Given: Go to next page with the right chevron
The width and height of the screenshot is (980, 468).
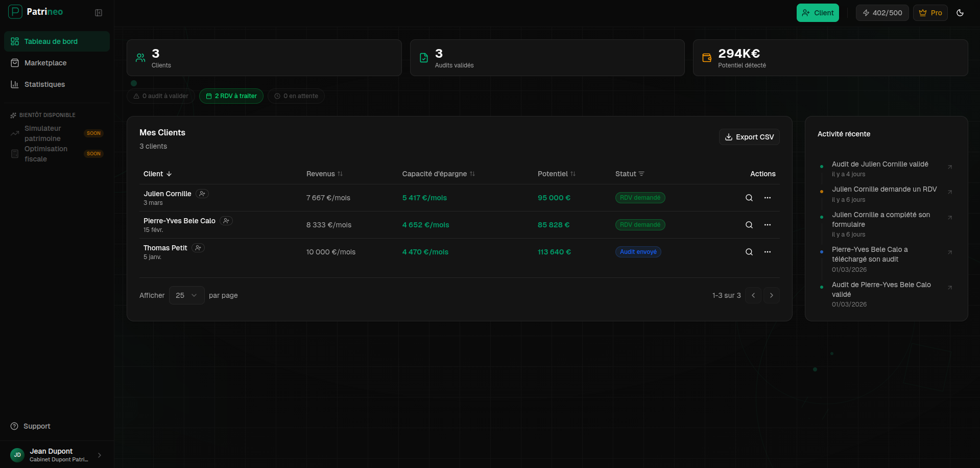Looking at the screenshot, I should pos(771,295).
